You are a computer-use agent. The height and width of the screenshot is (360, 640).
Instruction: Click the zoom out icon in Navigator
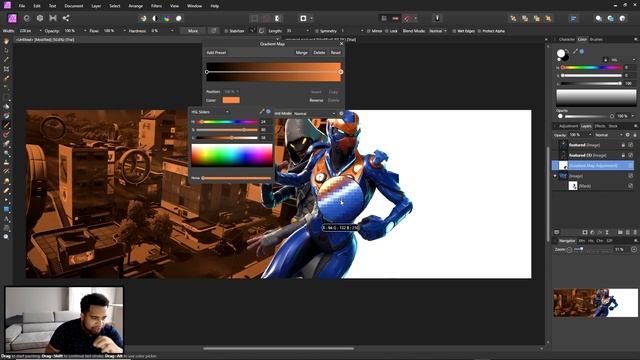point(569,249)
